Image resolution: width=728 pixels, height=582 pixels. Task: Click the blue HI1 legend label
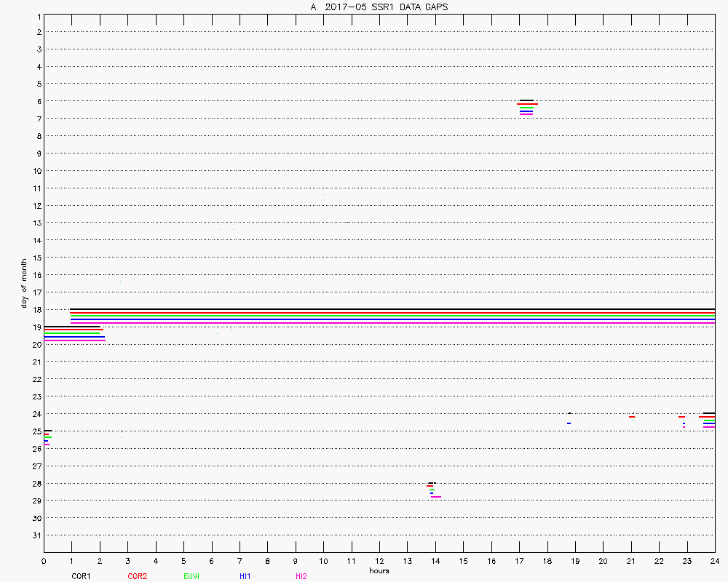(245, 576)
